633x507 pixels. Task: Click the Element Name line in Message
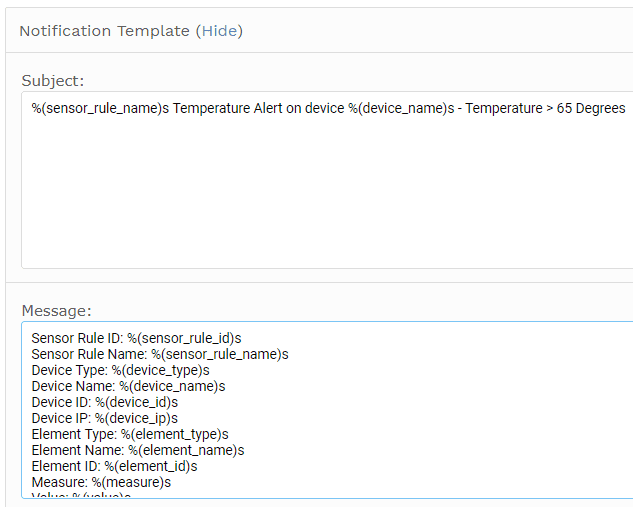138,450
